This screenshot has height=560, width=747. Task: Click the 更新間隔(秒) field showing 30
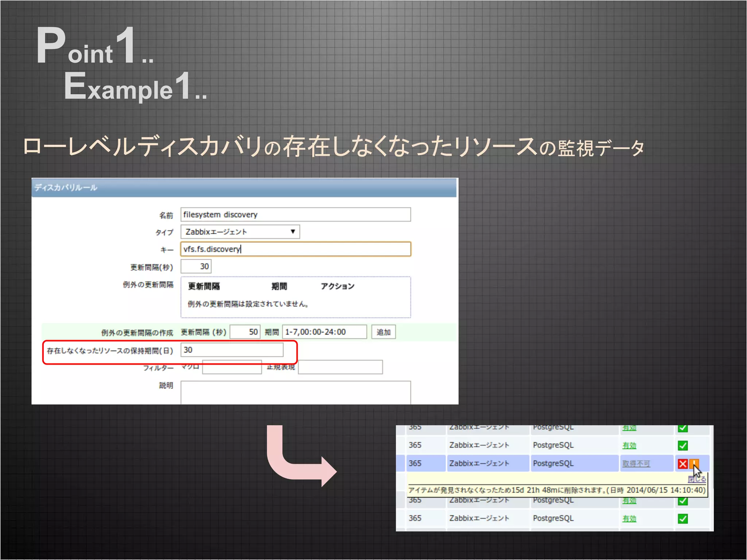196,266
